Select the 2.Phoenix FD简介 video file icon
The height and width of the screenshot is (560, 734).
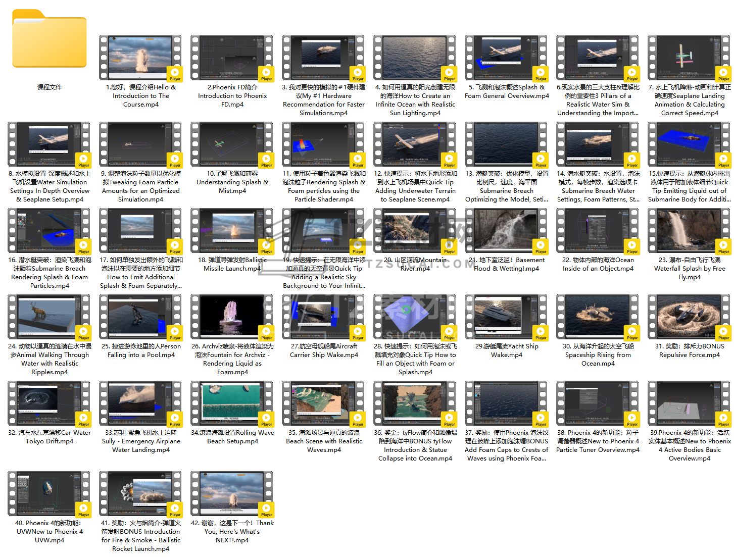click(x=232, y=59)
